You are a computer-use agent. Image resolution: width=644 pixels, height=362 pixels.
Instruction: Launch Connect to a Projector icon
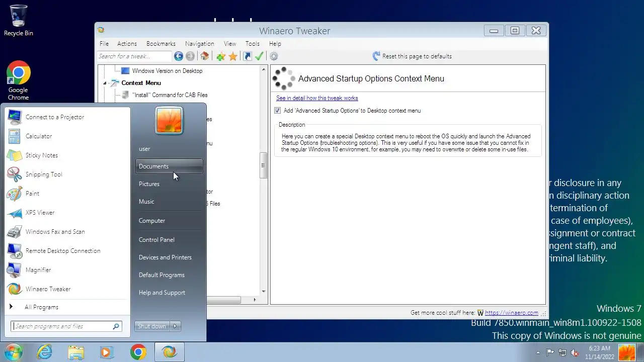(x=15, y=117)
